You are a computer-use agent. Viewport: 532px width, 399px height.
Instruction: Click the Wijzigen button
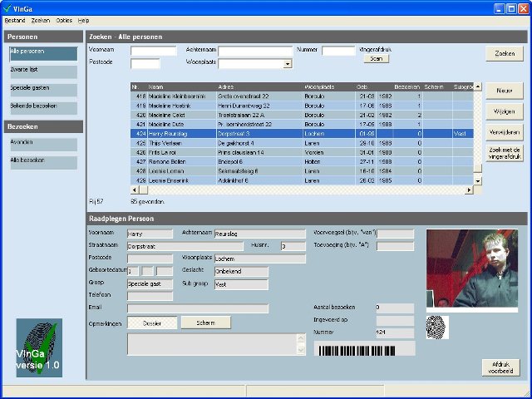504,111
